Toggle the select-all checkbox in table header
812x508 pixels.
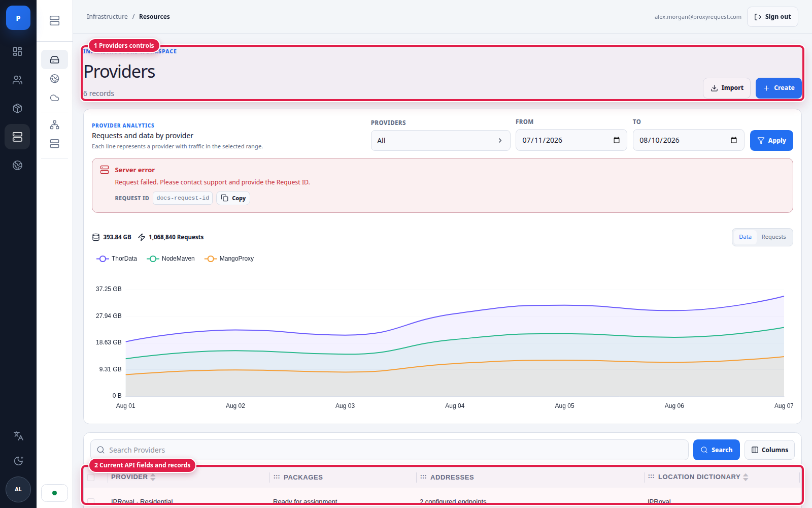tap(91, 477)
